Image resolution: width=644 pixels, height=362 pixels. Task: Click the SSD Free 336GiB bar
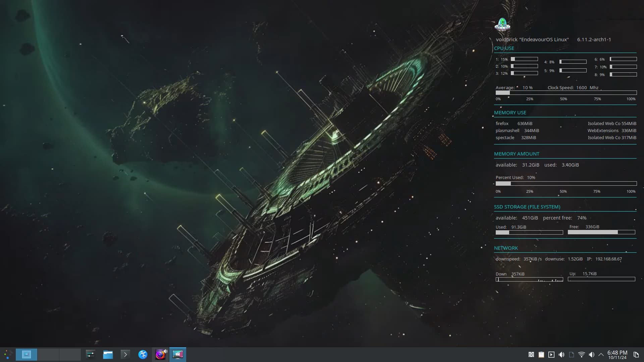pyautogui.click(x=601, y=232)
